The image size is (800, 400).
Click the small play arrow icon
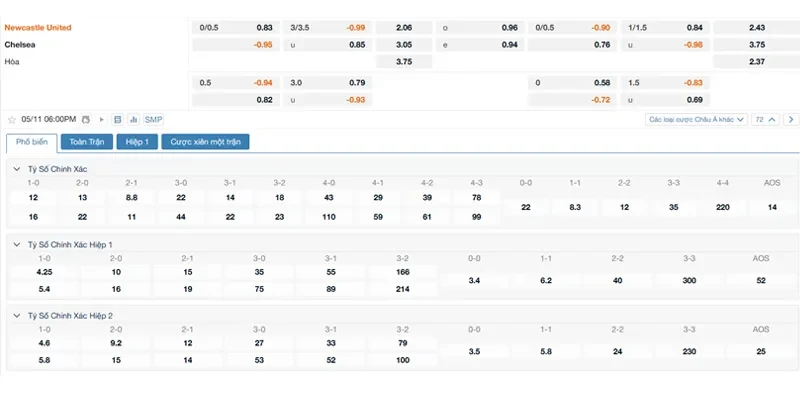point(101,119)
